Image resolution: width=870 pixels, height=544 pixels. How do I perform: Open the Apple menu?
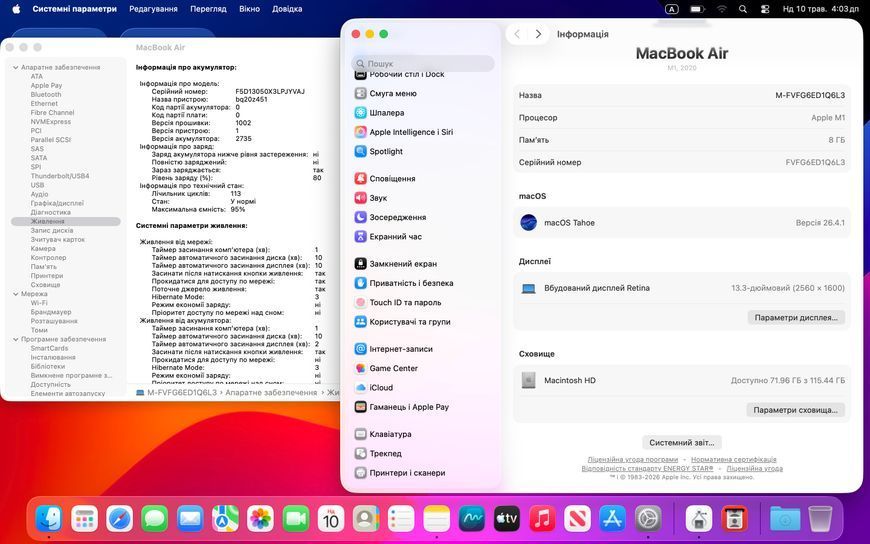16,9
